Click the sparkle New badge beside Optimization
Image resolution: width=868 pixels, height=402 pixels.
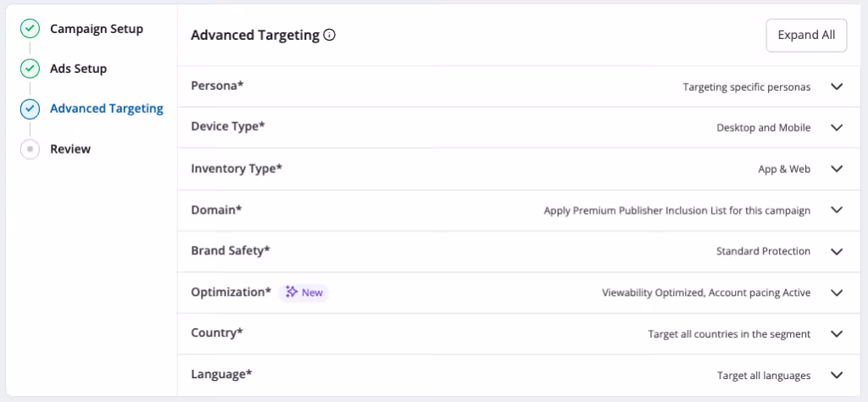tap(304, 293)
